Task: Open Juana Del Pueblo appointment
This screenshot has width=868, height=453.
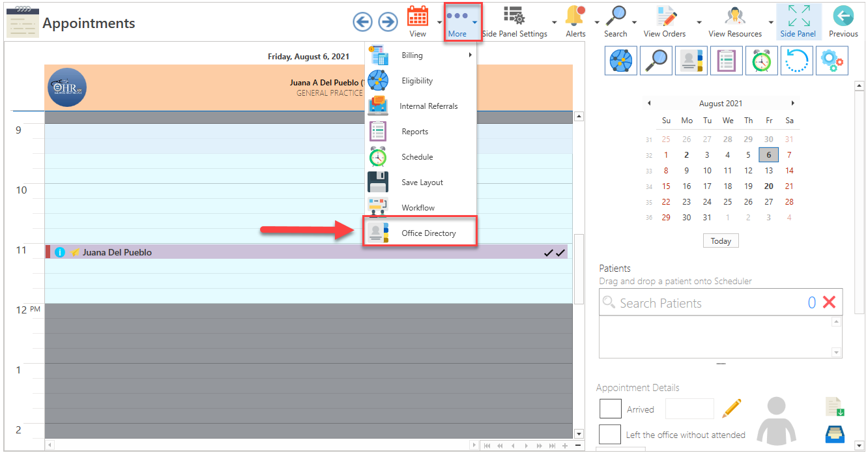Action: [306, 252]
